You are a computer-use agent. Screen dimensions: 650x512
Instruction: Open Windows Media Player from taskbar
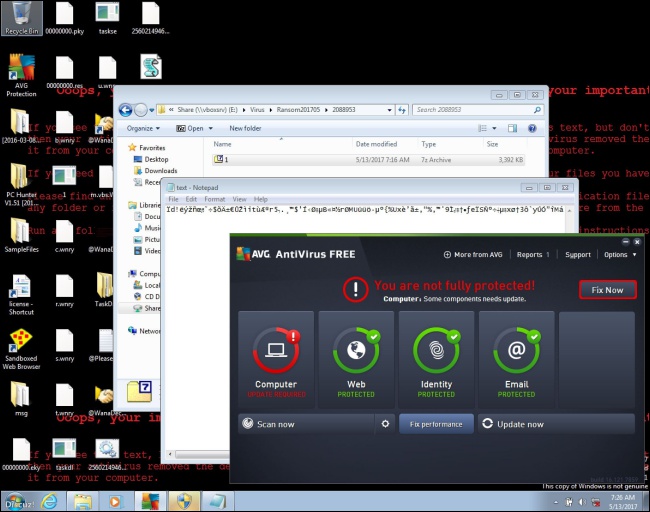pos(115,502)
